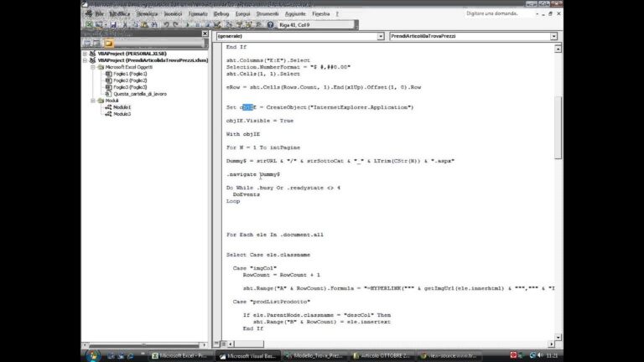Click the Save icon in the toolbar
The image size is (644, 362).
(113, 24)
